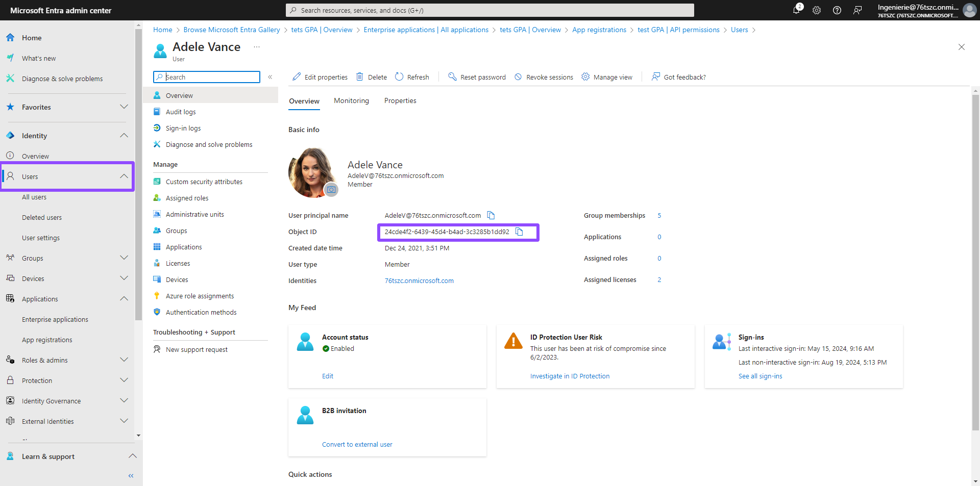Close the Adele Vance user pane
This screenshot has height=486, width=980.
point(962,47)
